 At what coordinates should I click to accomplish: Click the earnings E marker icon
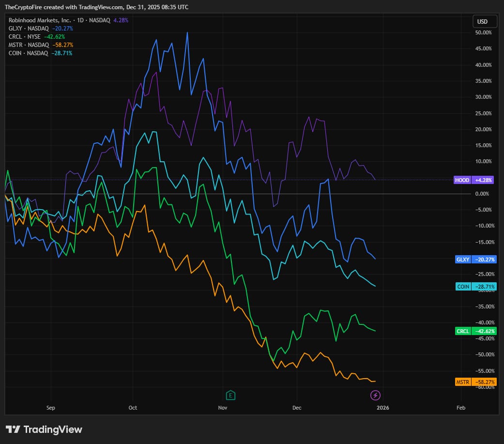tap(230, 395)
